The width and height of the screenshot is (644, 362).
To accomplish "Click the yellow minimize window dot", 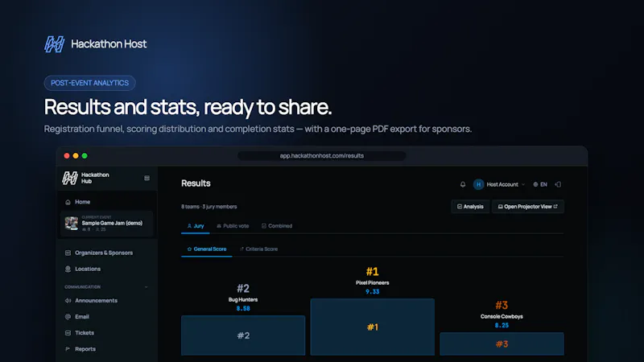I will coord(76,156).
